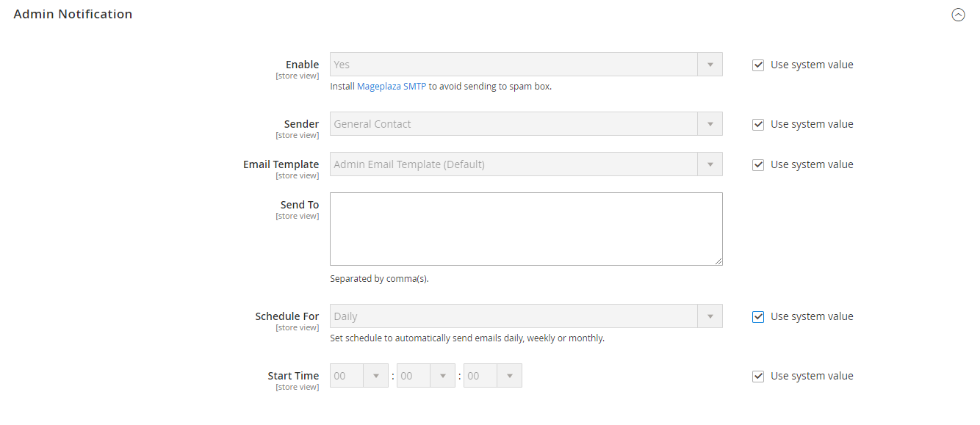Click the Enable dropdown arrow icon

tap(710, 65)
